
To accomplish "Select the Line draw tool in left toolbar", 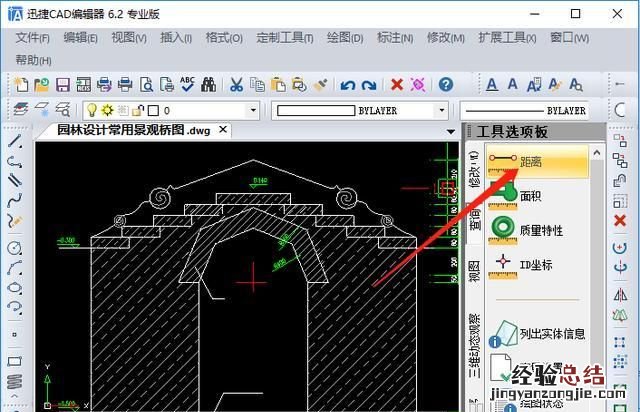I will tap(14, 142).
